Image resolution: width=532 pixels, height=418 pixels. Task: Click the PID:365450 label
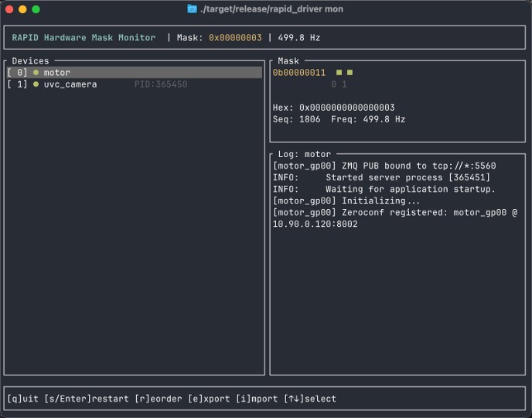tap(160, 84)
